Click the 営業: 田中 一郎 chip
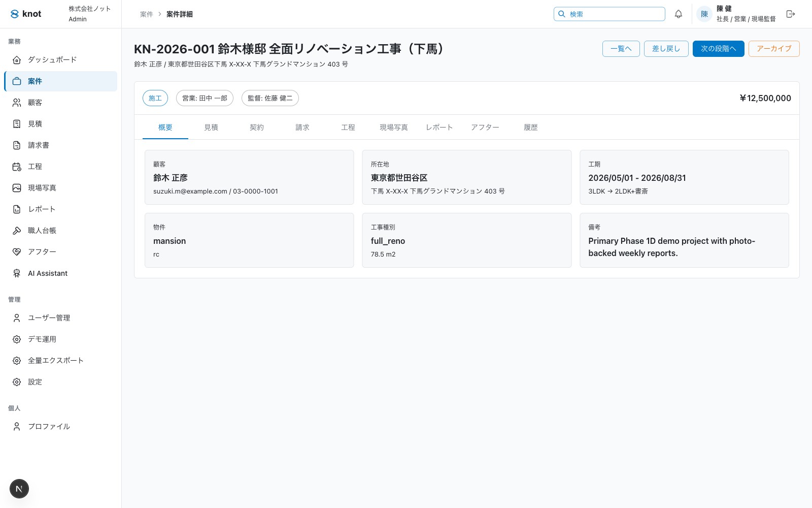Screen dimensions: 812x508 [205, 98]
